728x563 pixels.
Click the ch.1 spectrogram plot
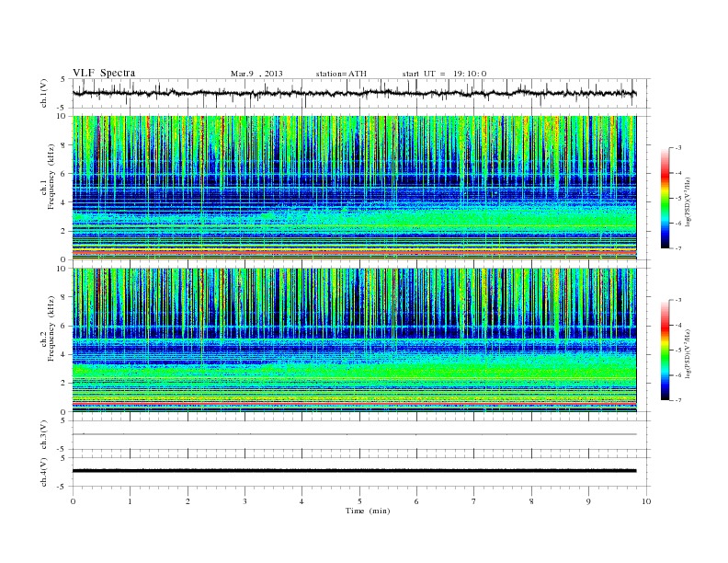click(x=354, y=188)
